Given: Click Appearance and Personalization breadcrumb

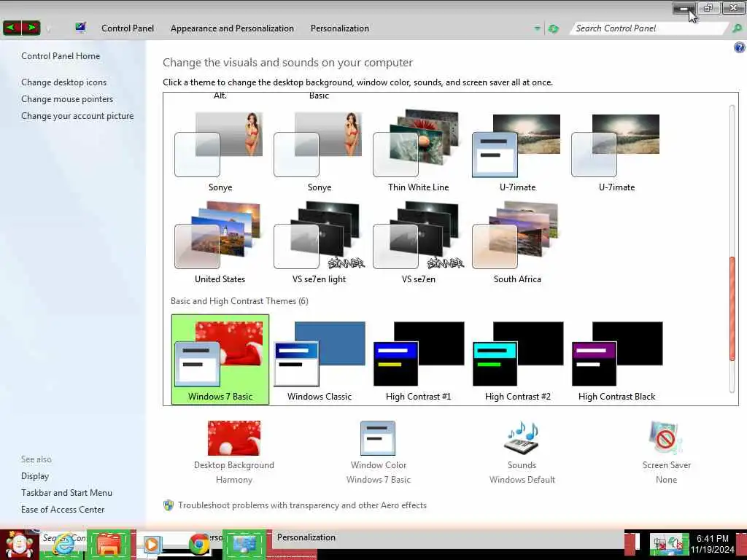Looking at the screenshot, I should click(232, 28).
